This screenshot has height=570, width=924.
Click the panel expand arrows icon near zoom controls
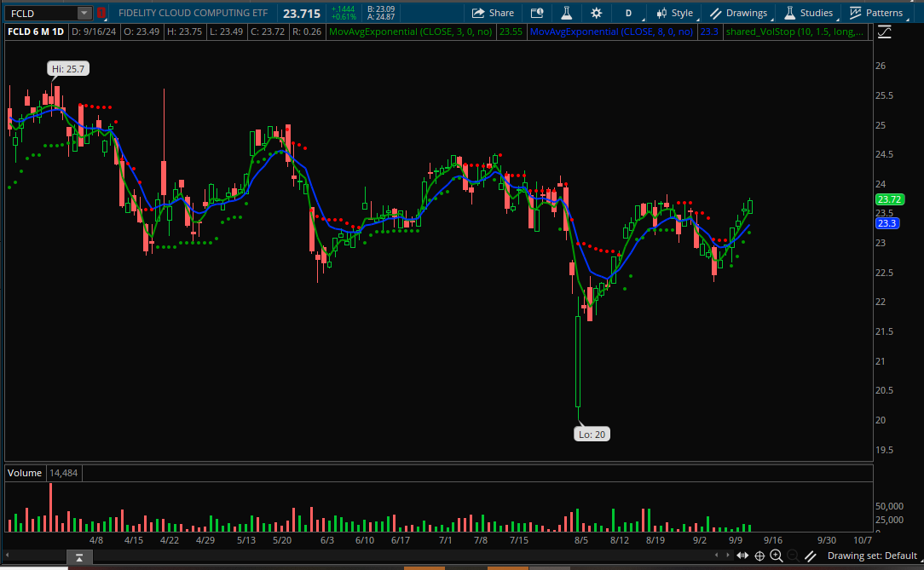coord(742,556)
